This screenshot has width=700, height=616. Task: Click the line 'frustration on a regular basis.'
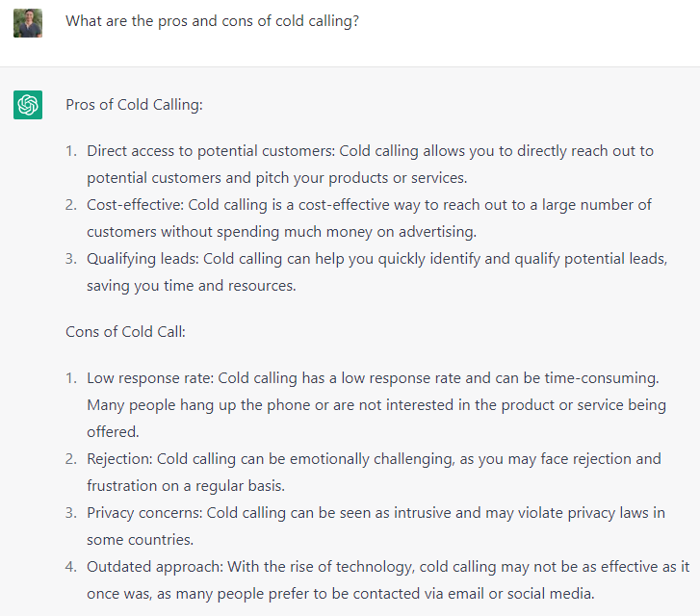(x=186, y=486)
